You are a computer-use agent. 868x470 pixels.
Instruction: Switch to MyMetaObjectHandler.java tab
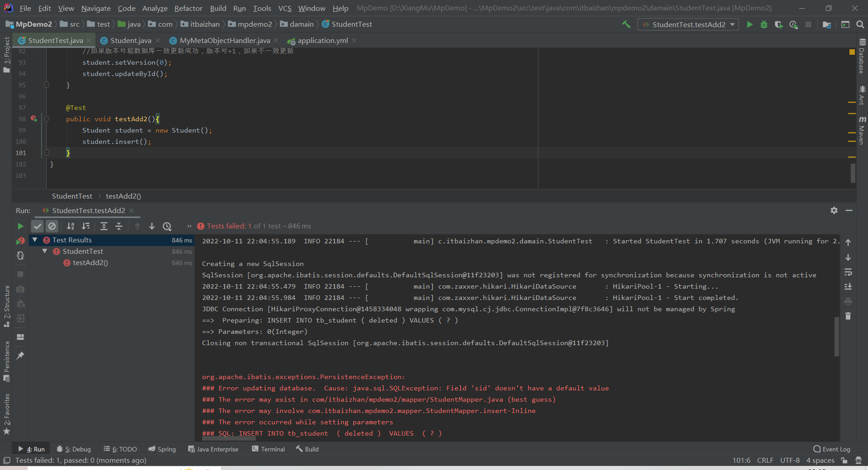pos(225,41)
